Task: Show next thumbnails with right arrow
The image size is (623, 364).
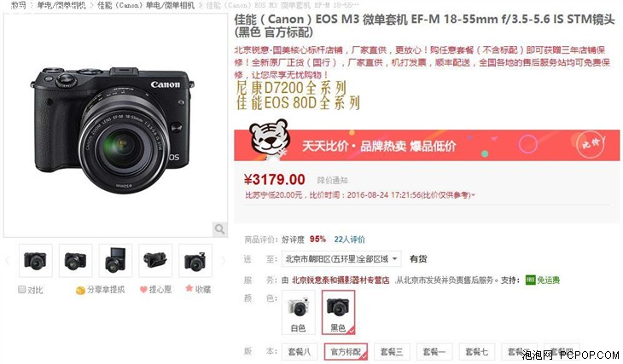Action: (x=223, y=261)
